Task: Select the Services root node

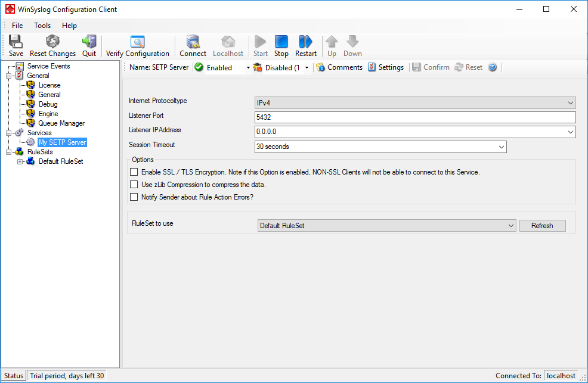Action: click(39, 133)
